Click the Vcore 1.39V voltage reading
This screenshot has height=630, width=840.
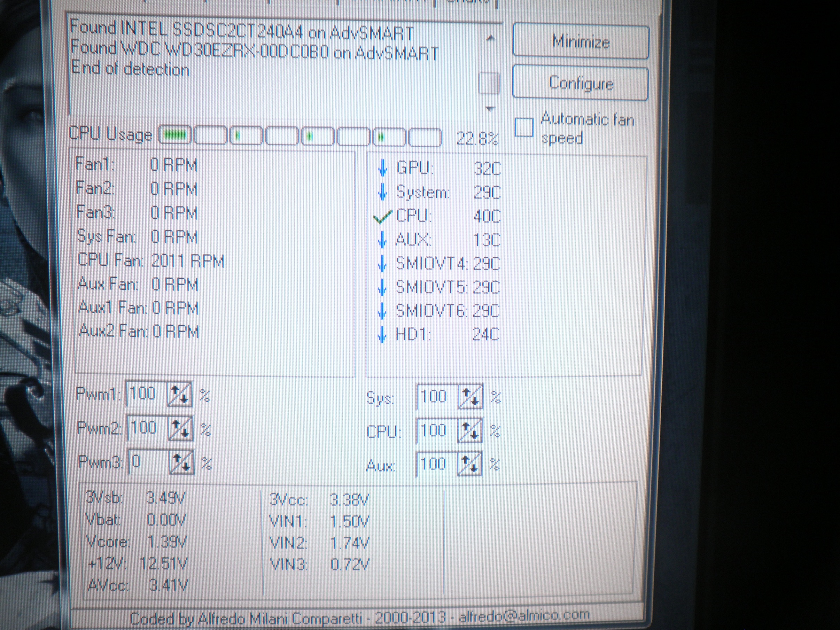[136, 542]
